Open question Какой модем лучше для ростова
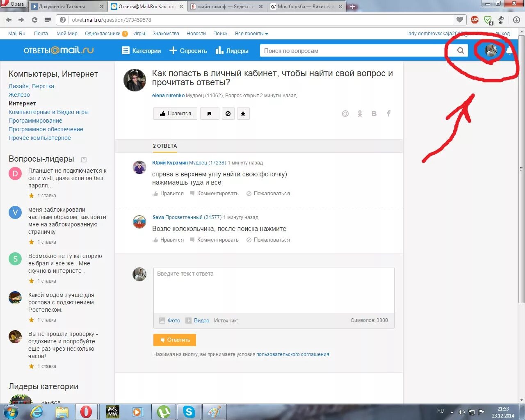 click(61, 302)
